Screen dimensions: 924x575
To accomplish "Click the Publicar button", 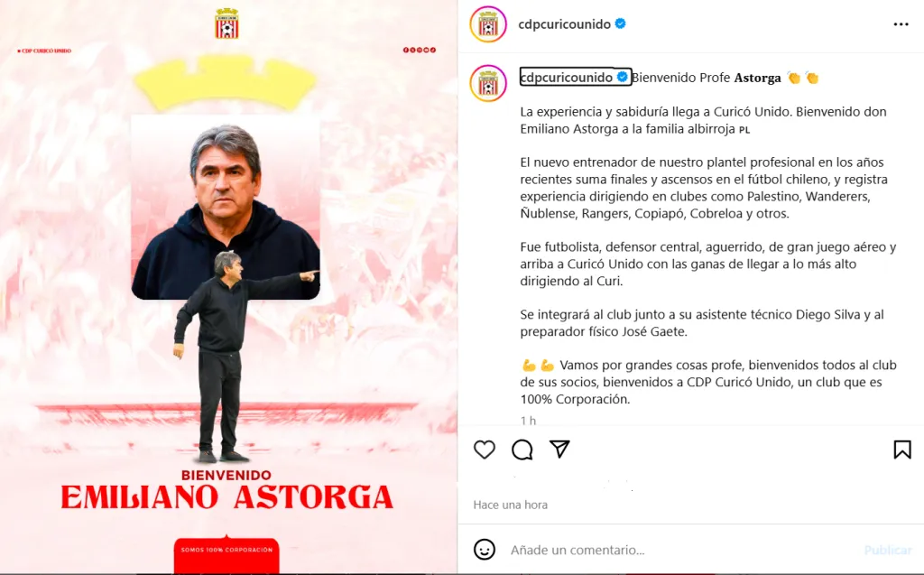I will click(888, 551).
